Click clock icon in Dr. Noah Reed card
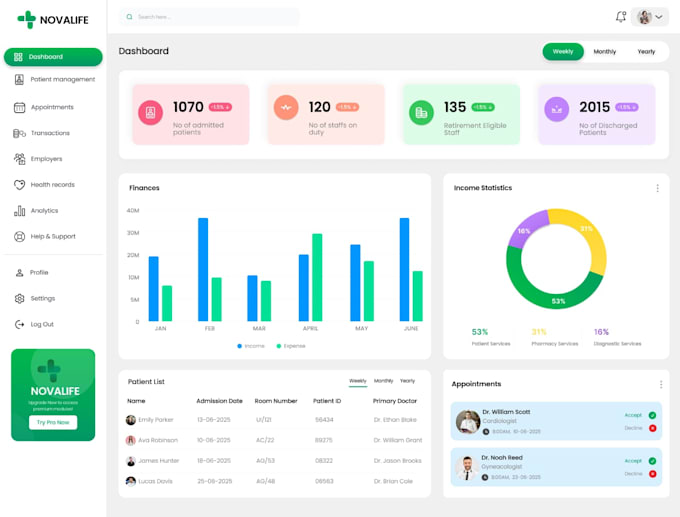This screenshot has height=517, width=680. click(485, 477)
